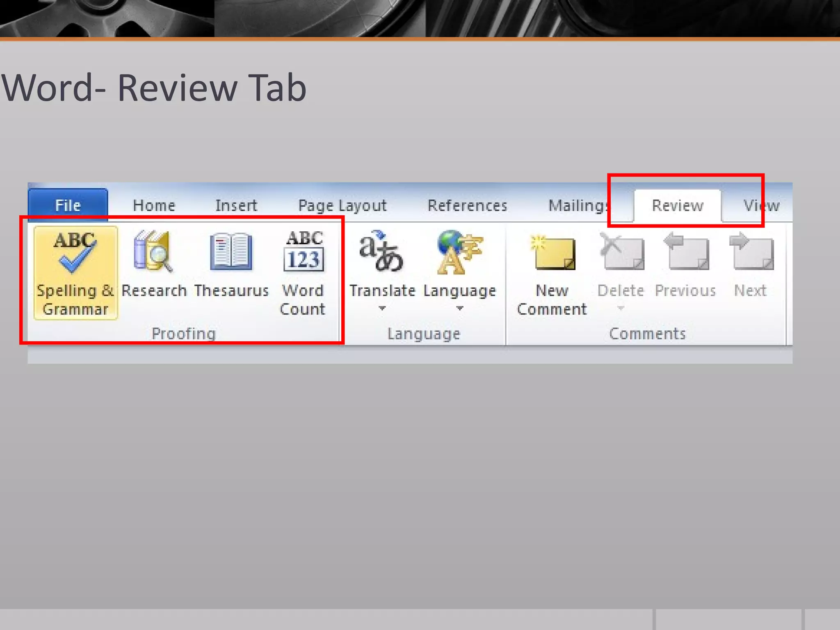Open the Word Count tool
The height and width of the screenshot is (630, 840).
[303, 252]
